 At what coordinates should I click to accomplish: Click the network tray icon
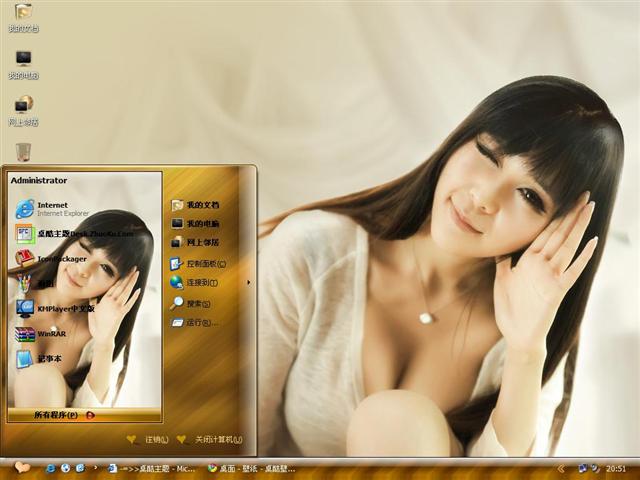pos(583,468)
